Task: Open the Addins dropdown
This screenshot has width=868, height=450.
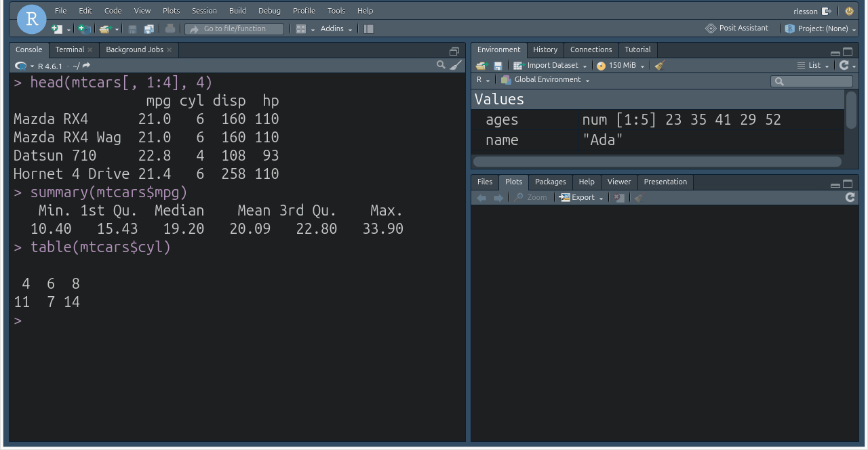Action: click(336, 29)
